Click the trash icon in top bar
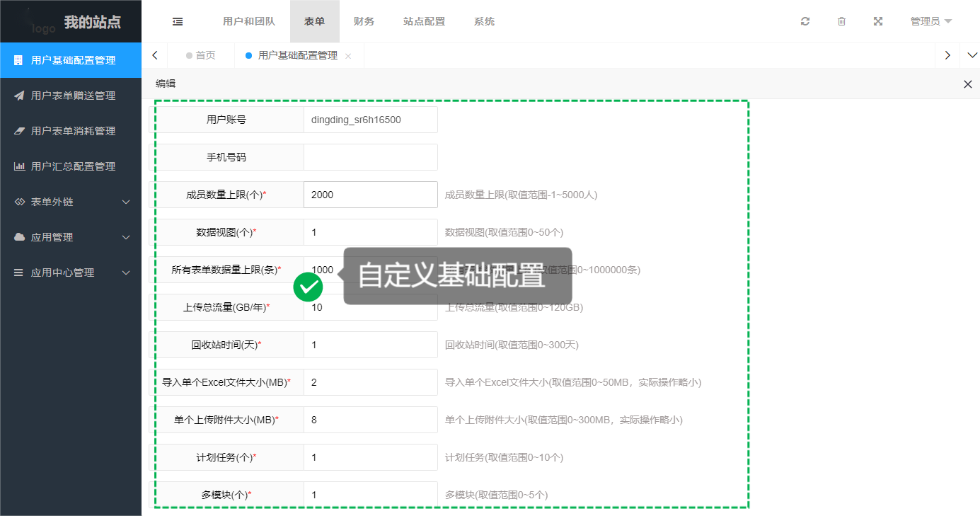Screen dimensions: 980x516 pos(841,21)
